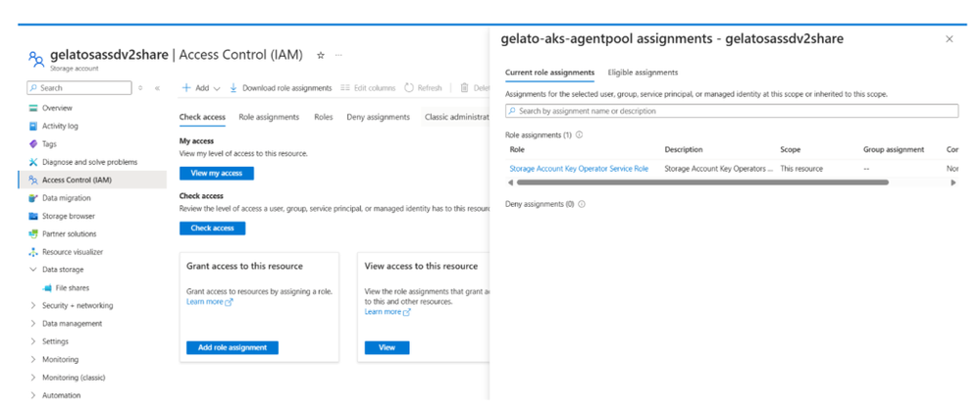Favorite this page with the star icon
Image resolution: width=980 pixels, height=412 pixels.
tap(321, 55)
